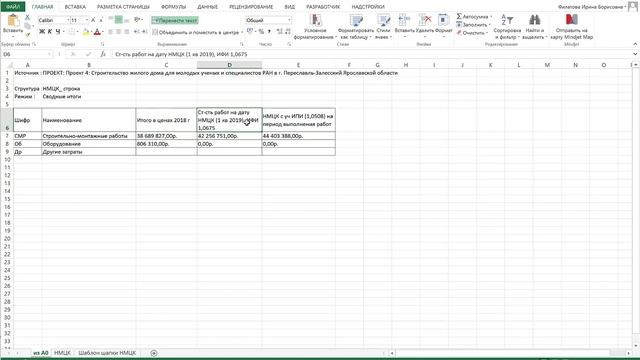Select cell with 44 403 388,00р.

tap(298, 136)
